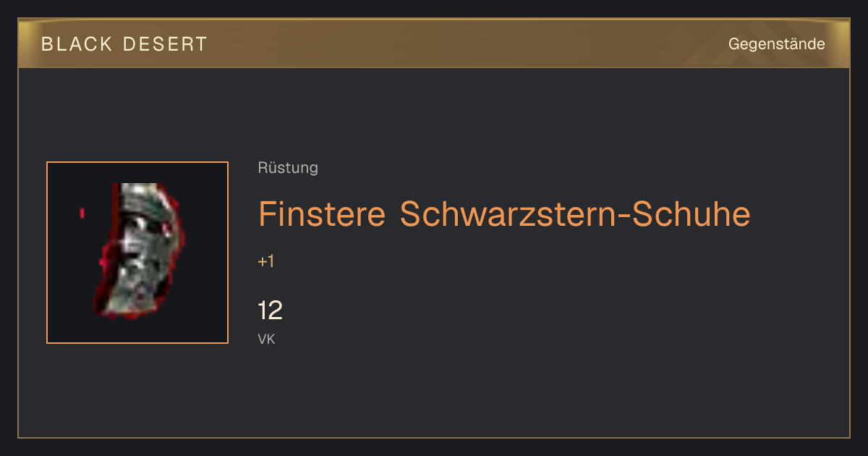The height and width of the screenshot is (456, 868).
Task: Select the VK value number 12
Action: 270,311
